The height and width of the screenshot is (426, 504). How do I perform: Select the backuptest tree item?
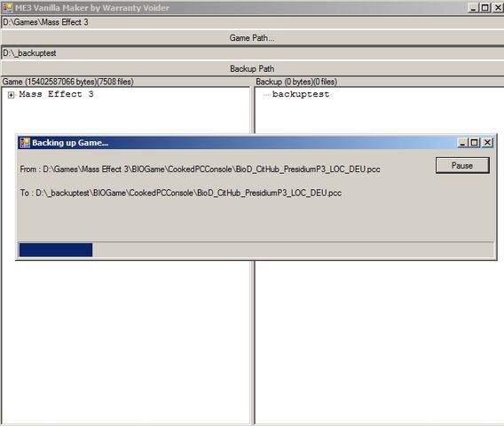[301, 94]
